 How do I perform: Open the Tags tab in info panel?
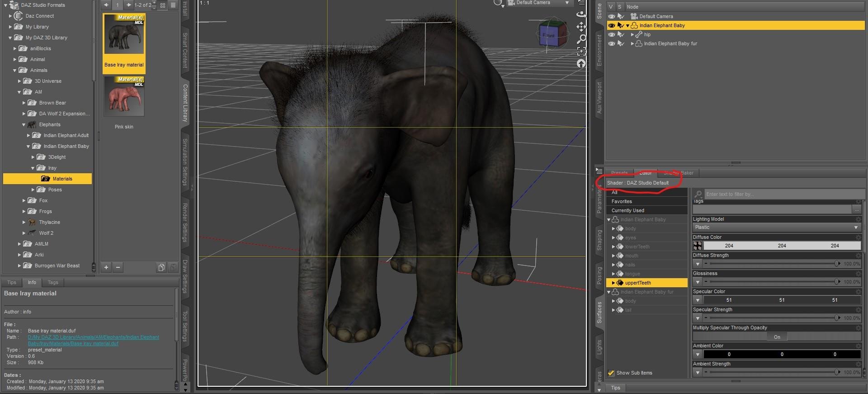point(53,283)
